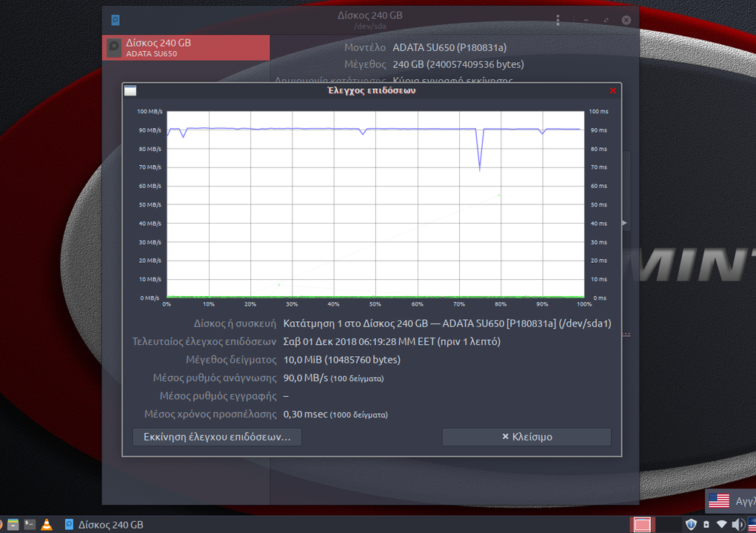Viewport: 756px width, 533px height.
Task: Click the access time 0,30 msec value
Action: click(x=305, y=414)
